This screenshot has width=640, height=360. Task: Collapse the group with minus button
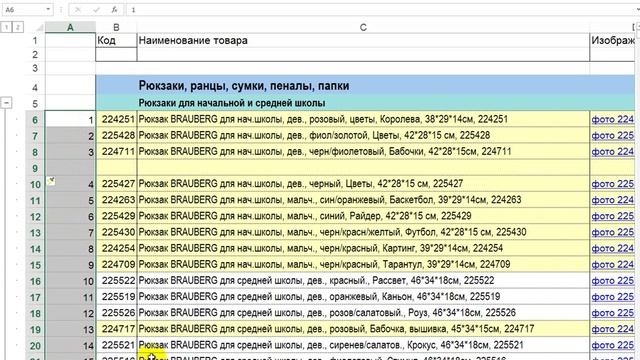[6, 103]
